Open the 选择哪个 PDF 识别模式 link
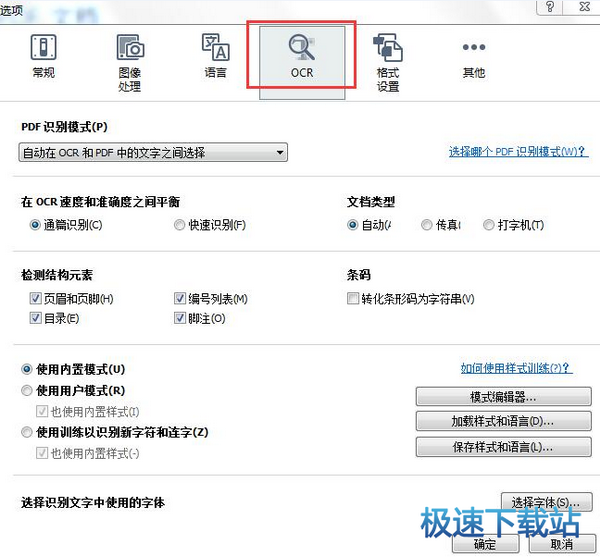 [518, 151]
